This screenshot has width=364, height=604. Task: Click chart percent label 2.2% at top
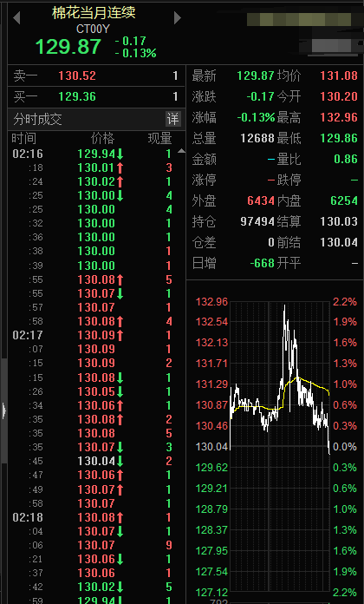[x=345, y=302]
